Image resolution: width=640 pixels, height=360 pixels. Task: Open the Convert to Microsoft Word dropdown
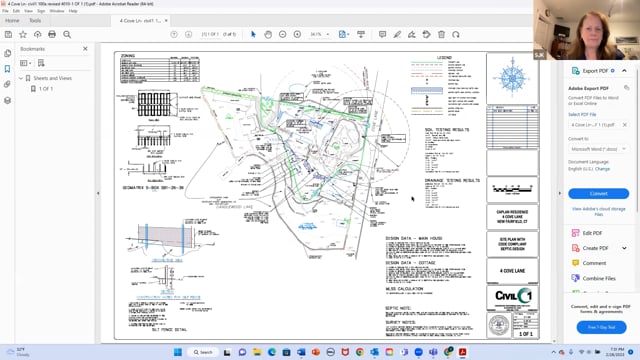(598, 149)
